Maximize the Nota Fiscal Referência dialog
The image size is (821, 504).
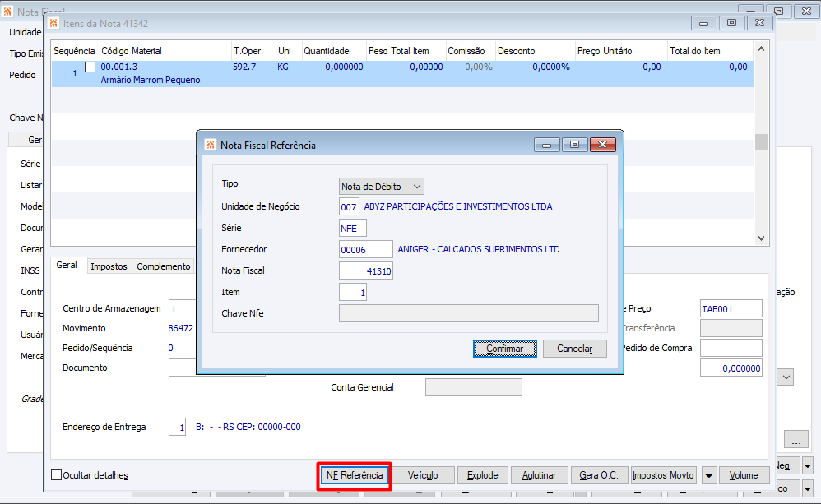[x=574, y=145]
